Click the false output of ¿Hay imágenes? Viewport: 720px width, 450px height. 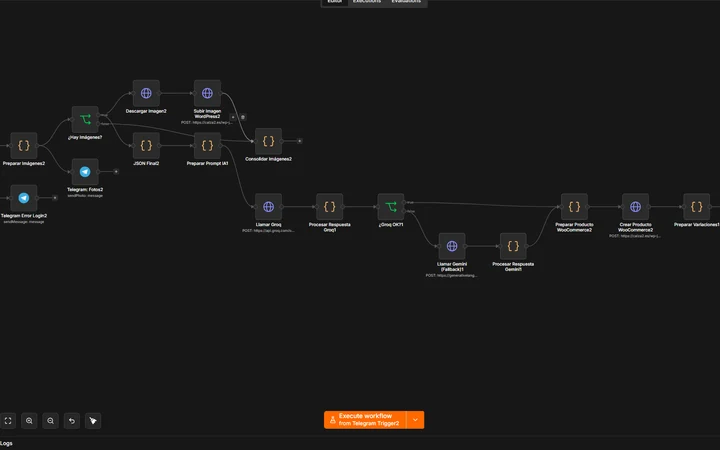tap(99, 124)
